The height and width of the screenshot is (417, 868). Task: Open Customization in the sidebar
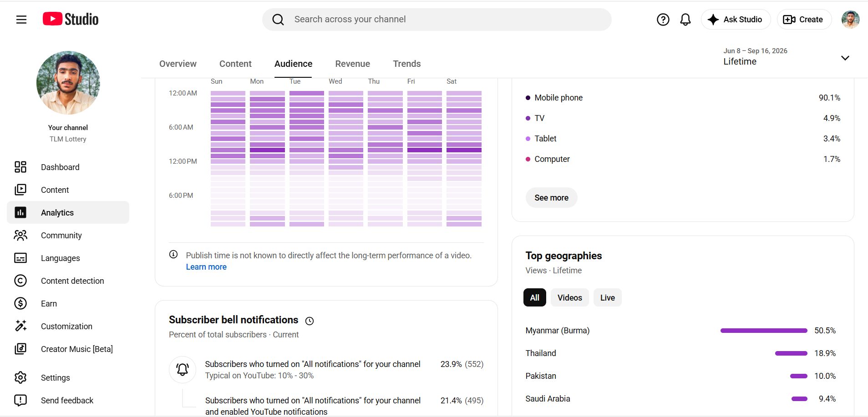click(x=68, y=326)
